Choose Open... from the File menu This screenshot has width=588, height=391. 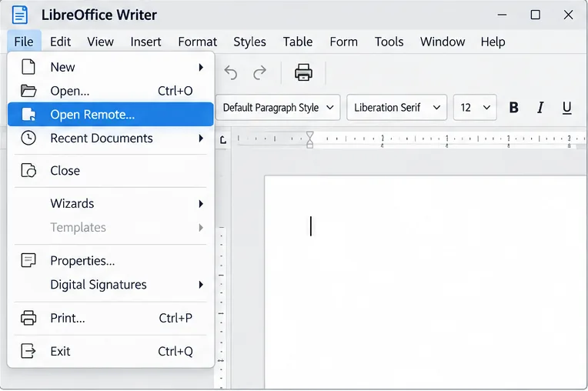(x=111, y=91)
